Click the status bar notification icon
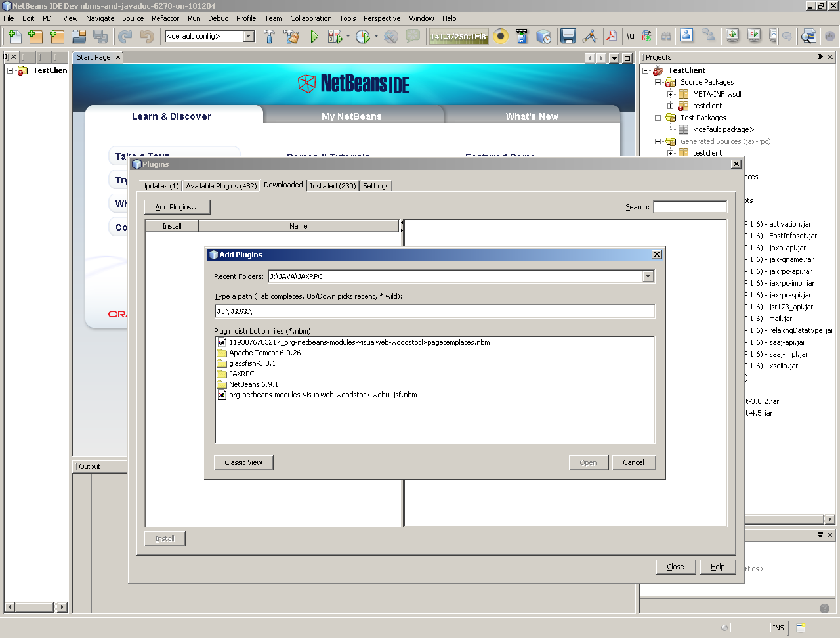 (x=801, y=628)
